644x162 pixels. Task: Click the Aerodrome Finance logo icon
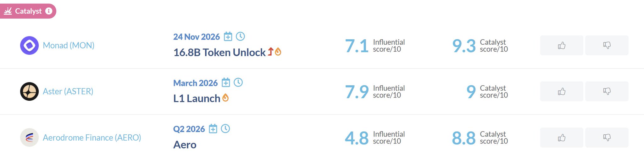pyautogui.click(x=29, y=137)
